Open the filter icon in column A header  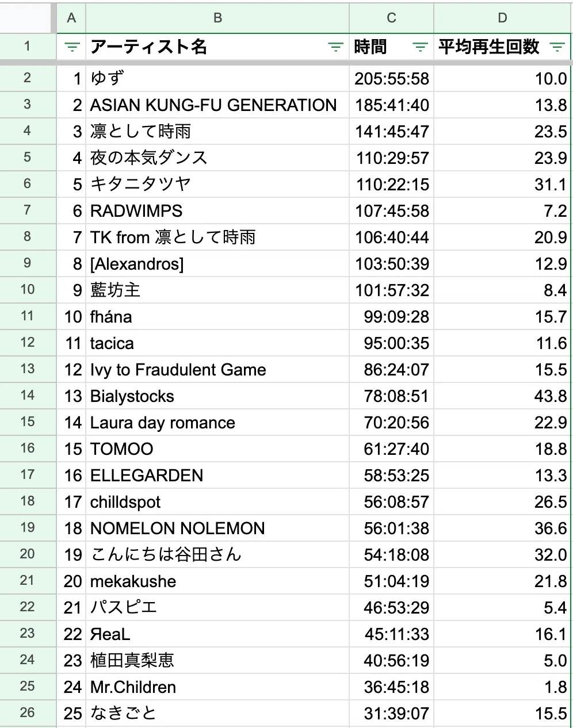pos(72,47)
